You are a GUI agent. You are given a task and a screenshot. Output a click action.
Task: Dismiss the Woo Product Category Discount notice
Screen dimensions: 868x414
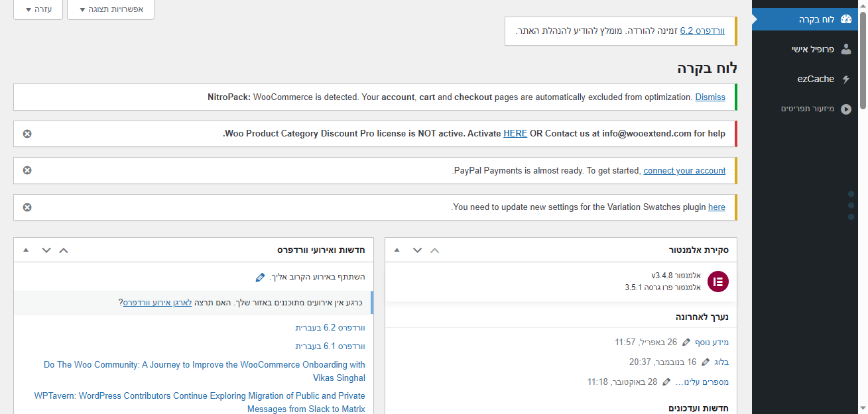click(x=27, y=134)
